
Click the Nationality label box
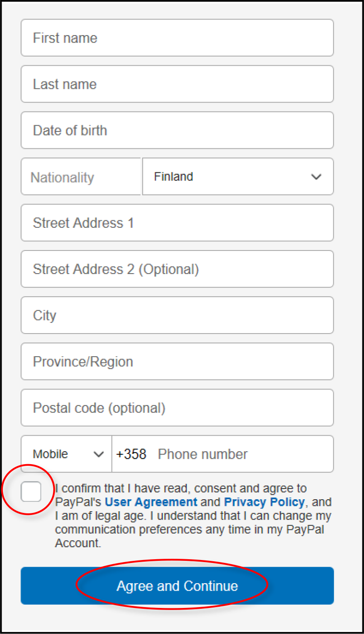[81, 177]
